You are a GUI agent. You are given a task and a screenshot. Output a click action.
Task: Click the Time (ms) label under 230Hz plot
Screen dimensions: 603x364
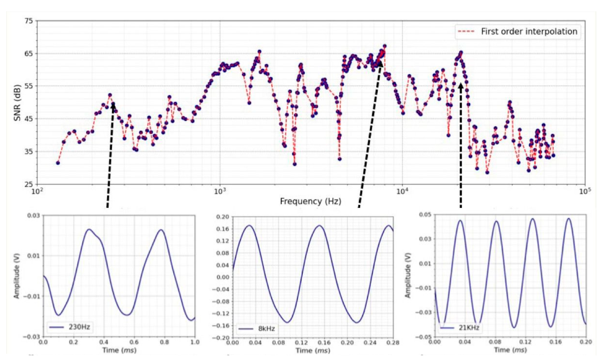[x=119, y=350]
